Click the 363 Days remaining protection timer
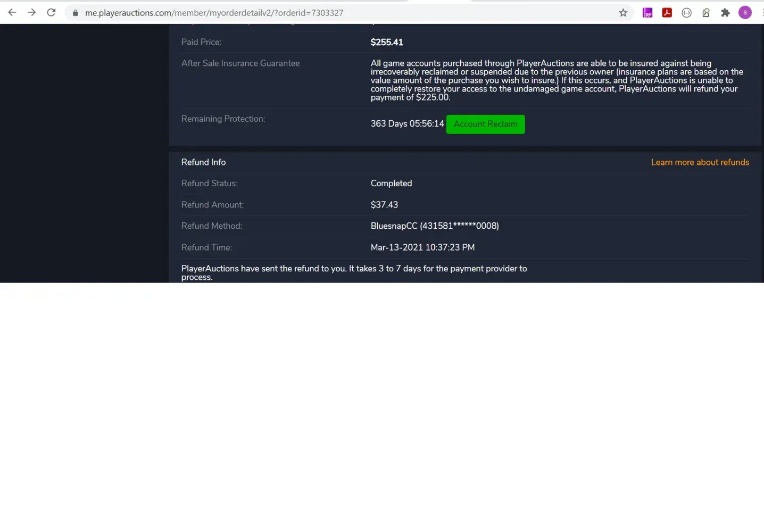The height and width of the screenshot is (532, 764). click(407, 123)
